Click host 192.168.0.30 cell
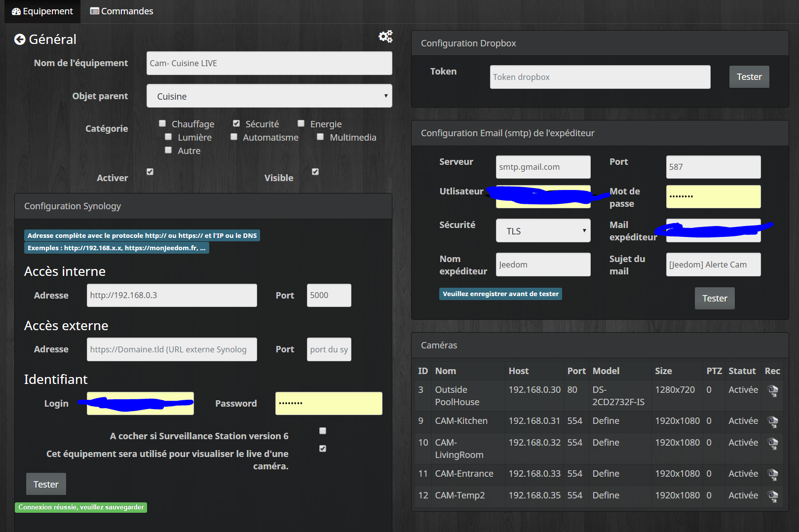The width and height of the screenshot is (799, 532). 534,390
